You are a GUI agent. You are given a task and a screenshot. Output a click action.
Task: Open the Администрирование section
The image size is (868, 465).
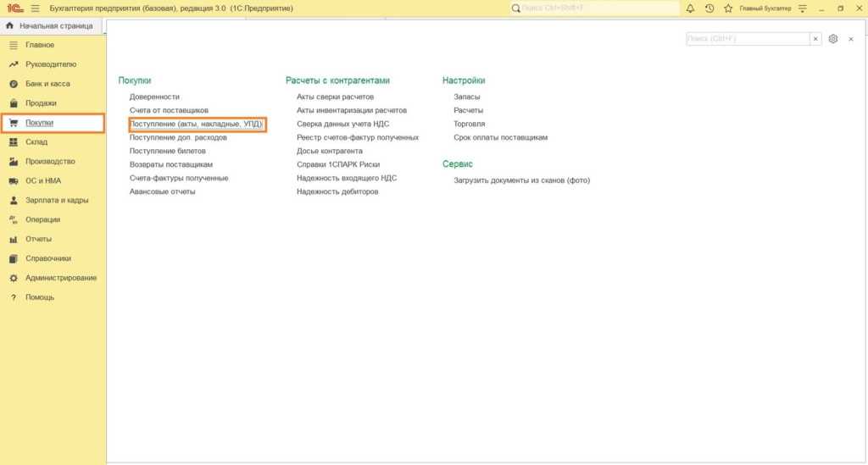coord(61,278)
